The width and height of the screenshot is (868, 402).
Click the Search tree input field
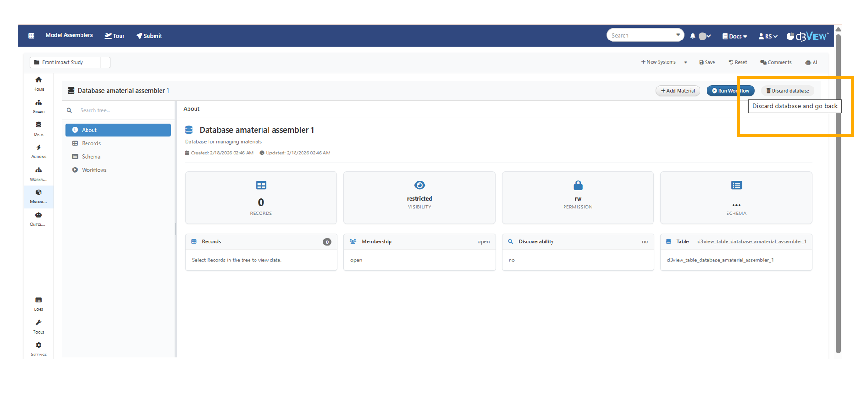tap(121, 110)
